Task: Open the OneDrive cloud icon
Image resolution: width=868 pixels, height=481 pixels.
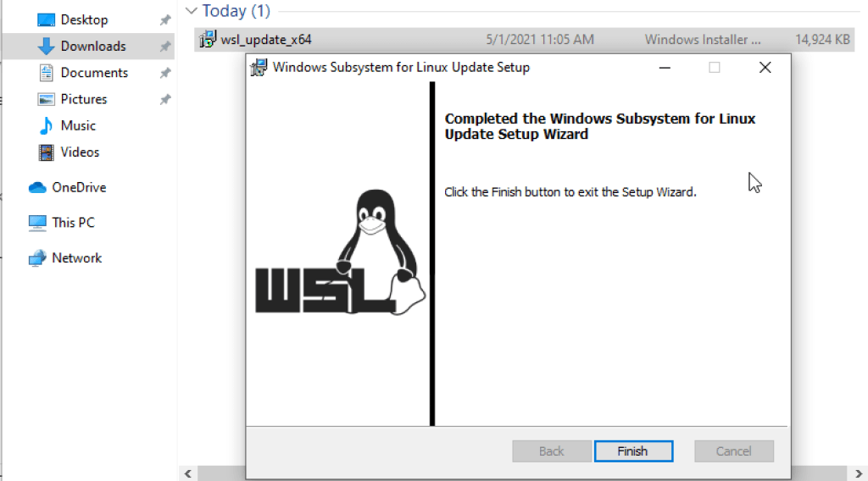Action: click(x=37, y=187)
